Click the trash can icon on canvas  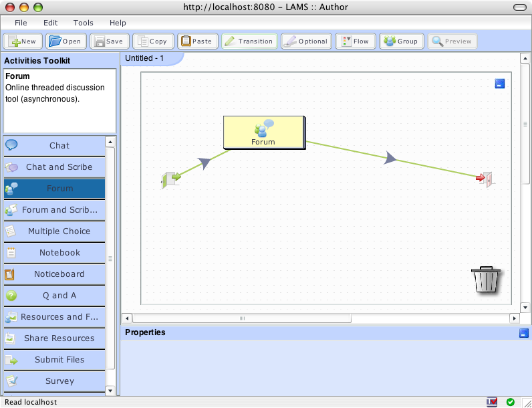487,280
